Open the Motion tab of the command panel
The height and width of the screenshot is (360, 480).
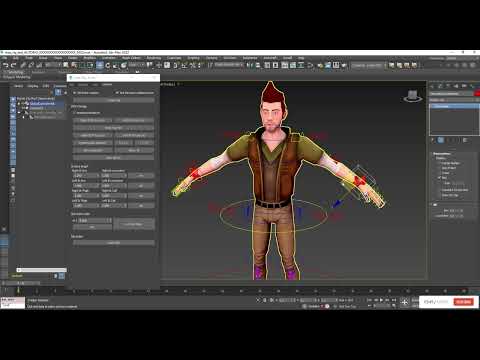click(456, 86)
